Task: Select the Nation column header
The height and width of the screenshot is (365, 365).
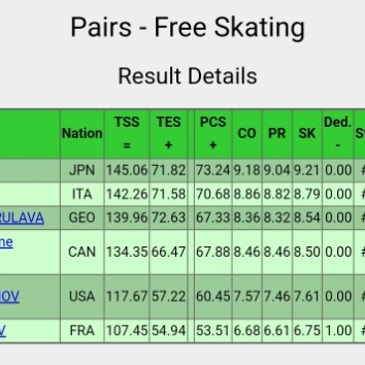Action: click(82, 133)
